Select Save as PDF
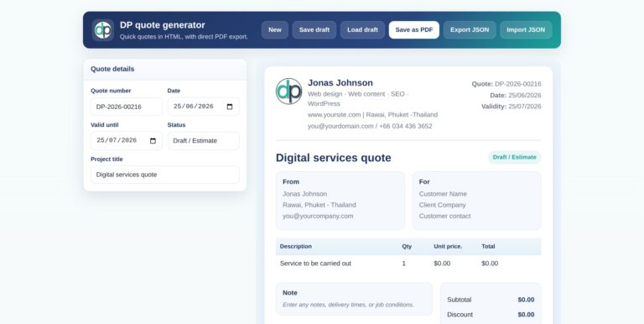This screenshot has width=644, height=324. [x=414, y=30]
